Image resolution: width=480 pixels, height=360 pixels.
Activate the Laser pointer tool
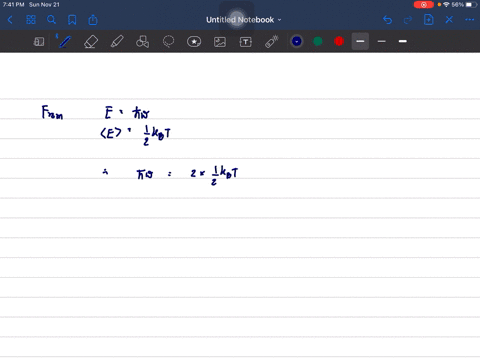click(272, 42)
